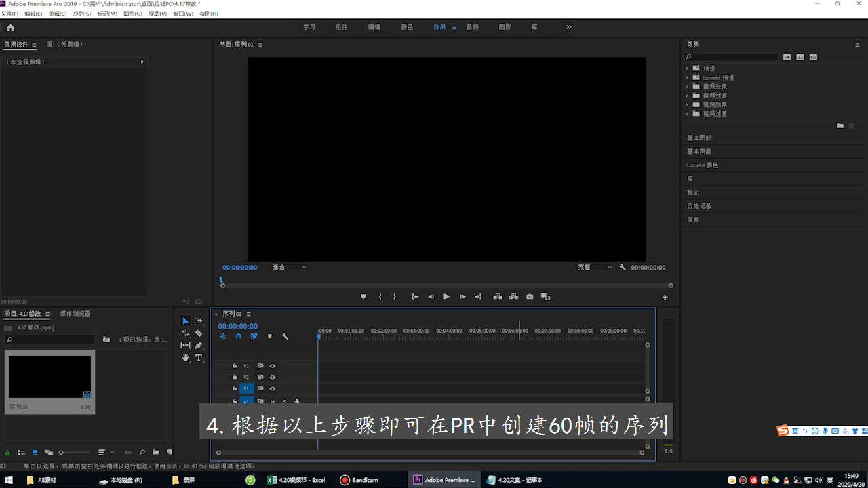Add marker in timeline panel
This screenshot has width=868, height=488.
269,336
